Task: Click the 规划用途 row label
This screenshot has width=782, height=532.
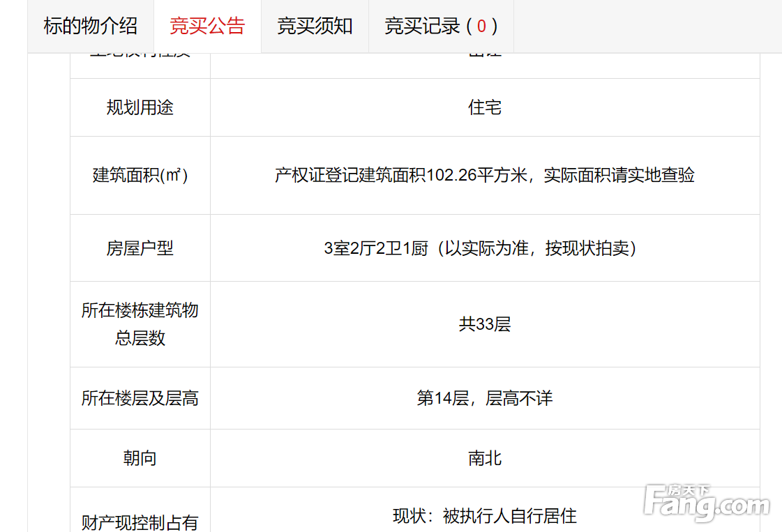Action: click(140, 107)
